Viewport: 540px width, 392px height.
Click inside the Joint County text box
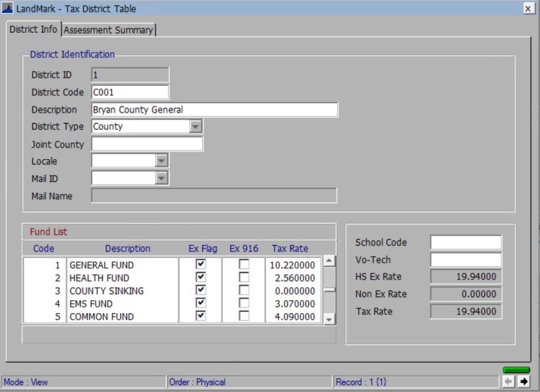pyautogui.click(x=146, y=144)
